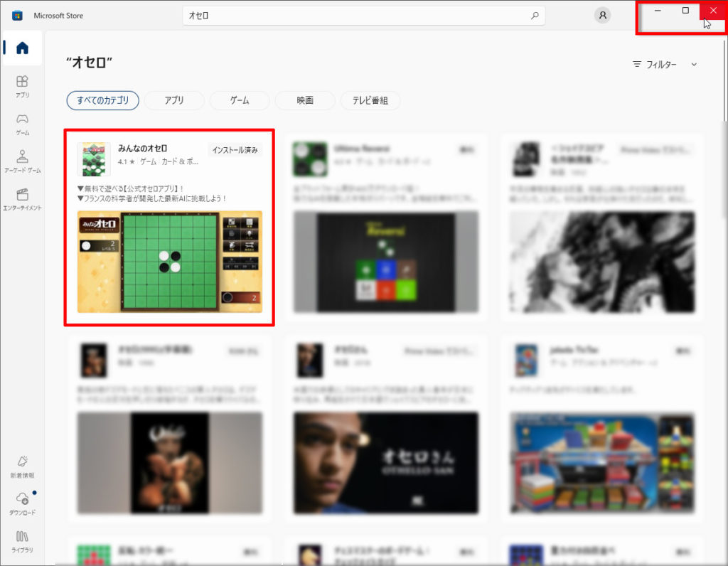The image size is (728, 566).
Task: Filter results by テレビ番組
Action: pyautogui.click(x=370, y=100)
